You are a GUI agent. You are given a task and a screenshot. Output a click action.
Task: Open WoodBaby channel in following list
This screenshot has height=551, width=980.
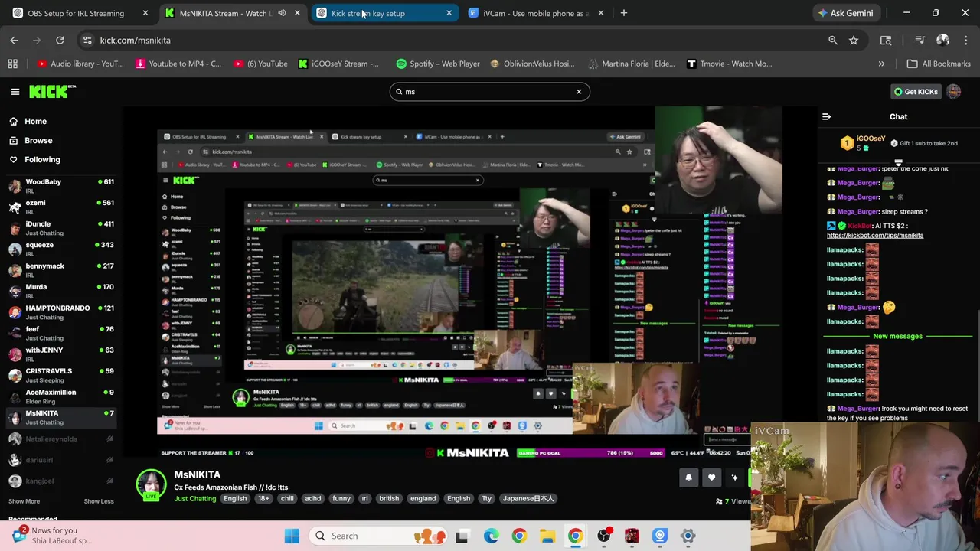(61, 185)
